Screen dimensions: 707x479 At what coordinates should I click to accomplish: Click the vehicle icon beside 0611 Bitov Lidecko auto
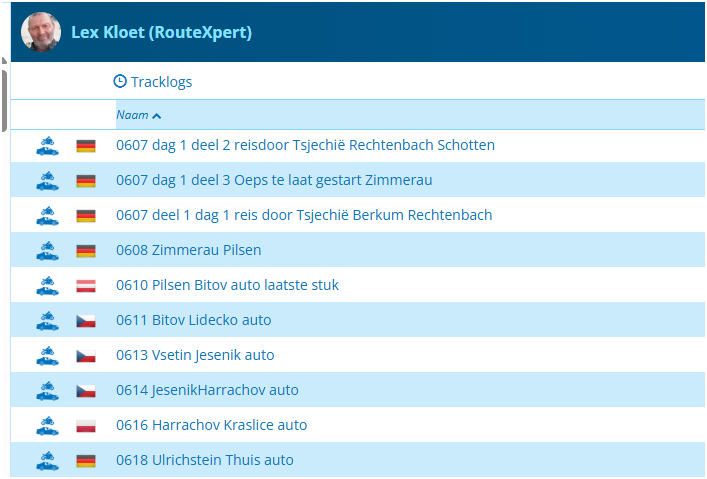47,320
